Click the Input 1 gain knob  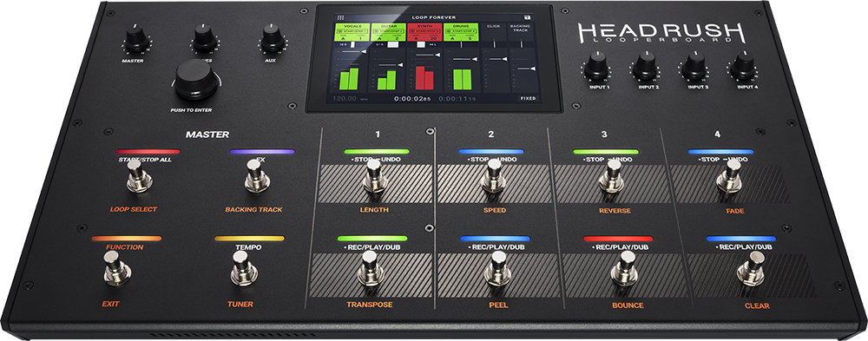coord(597,67)
